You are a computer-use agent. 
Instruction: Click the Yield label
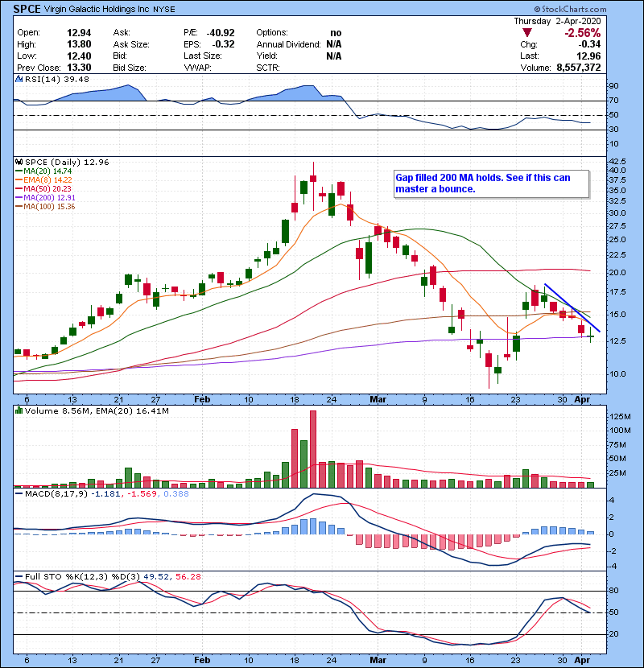(266, 56)
